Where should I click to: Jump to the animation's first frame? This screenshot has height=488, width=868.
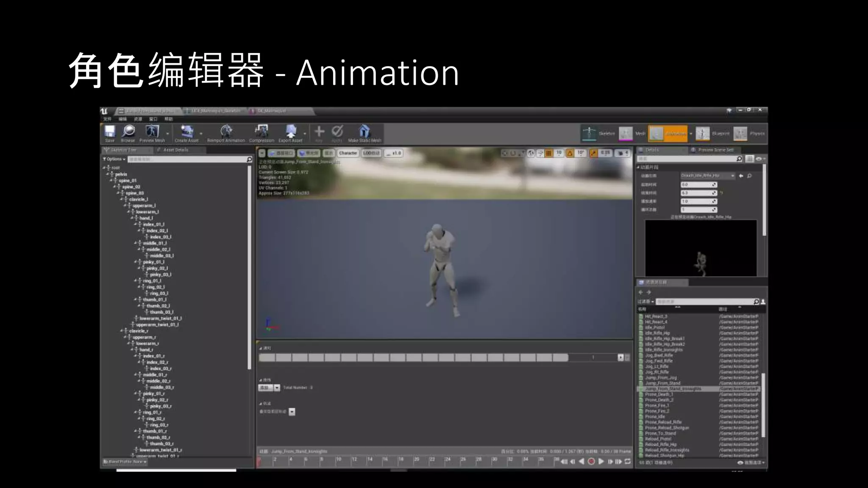[564, 461]
